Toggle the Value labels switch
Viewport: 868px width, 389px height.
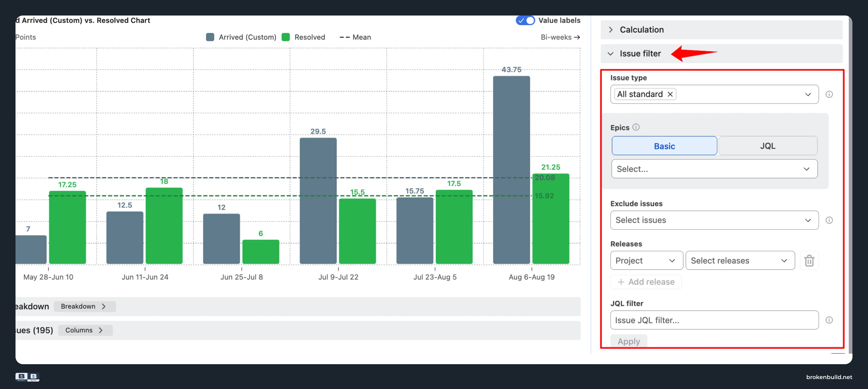525,20
